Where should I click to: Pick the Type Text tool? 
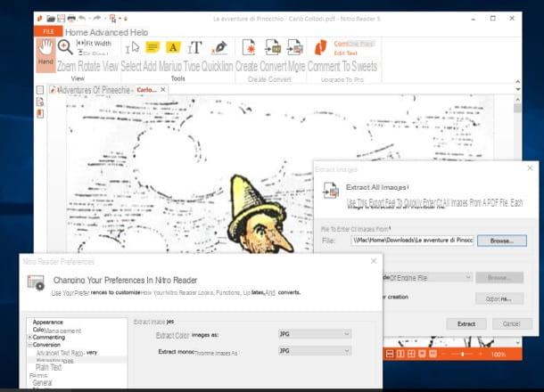(x=194, y=48)
